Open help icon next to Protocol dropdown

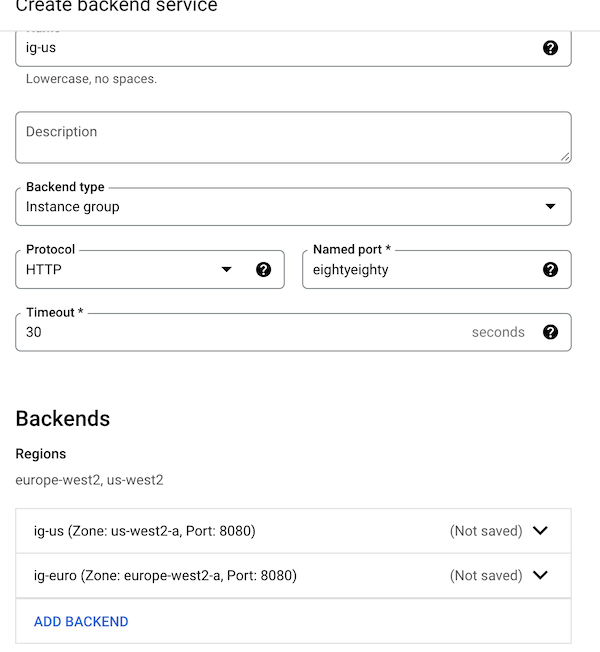pos(263,269)
